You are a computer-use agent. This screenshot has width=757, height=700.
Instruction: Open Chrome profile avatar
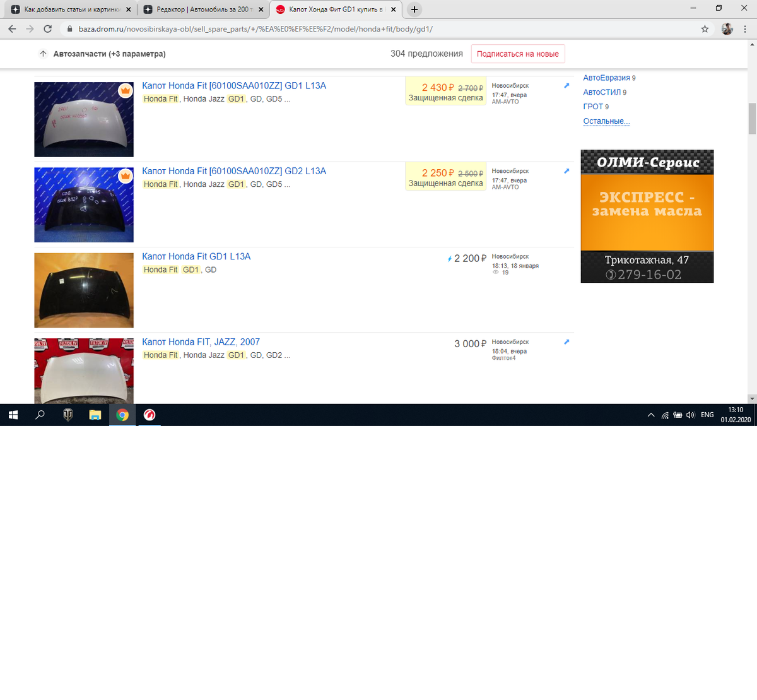coord(727,29)
